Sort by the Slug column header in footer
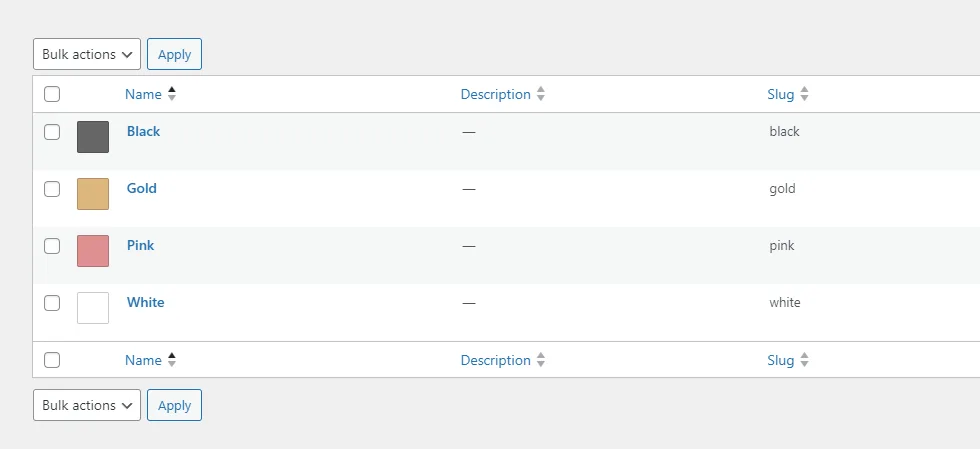980x449 pixels. [781, 360]
